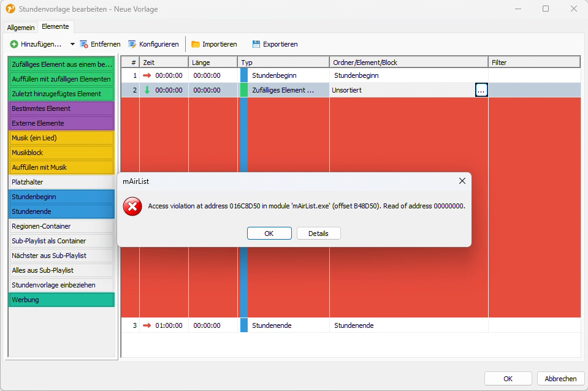Switch to the Allgemein tab
588x391 pixels.
point(21,28)
